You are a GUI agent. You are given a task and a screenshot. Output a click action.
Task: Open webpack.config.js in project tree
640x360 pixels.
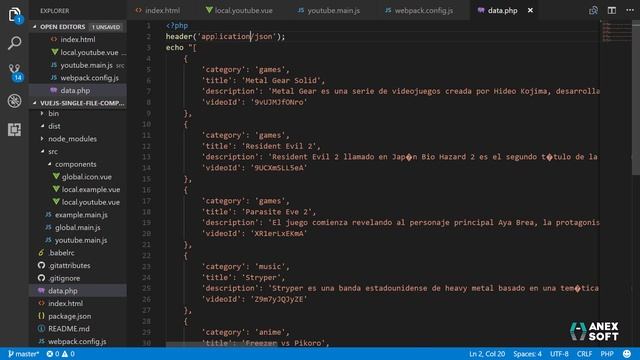[x=78, y=341]
